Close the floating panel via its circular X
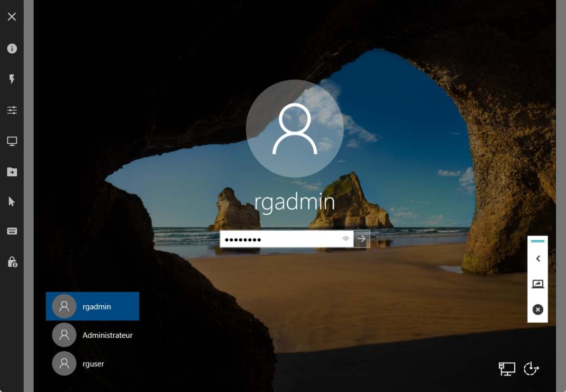 pos(538,309)
